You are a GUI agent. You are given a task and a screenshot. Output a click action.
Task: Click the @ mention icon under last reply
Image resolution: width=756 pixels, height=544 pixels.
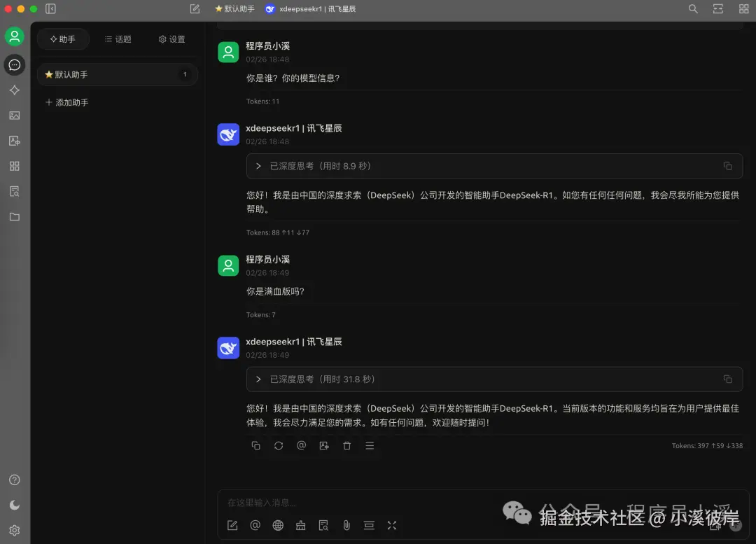click(x=301, y=445)
